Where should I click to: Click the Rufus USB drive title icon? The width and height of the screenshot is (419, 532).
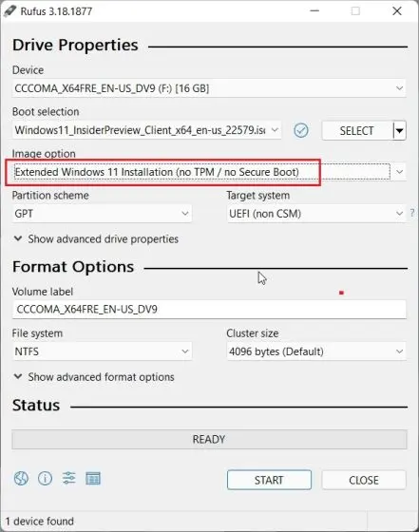coord(10,10)
